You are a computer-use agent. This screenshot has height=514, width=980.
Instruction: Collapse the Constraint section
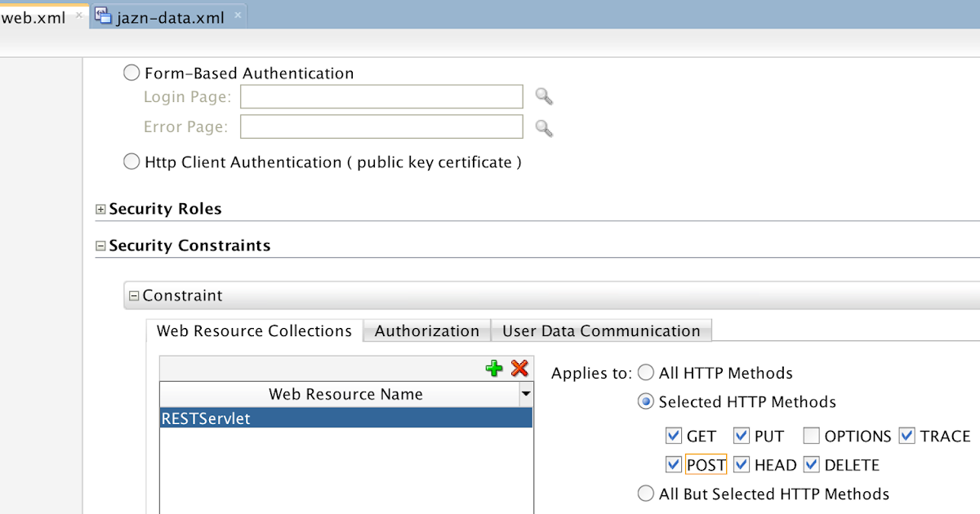[132, 295]
